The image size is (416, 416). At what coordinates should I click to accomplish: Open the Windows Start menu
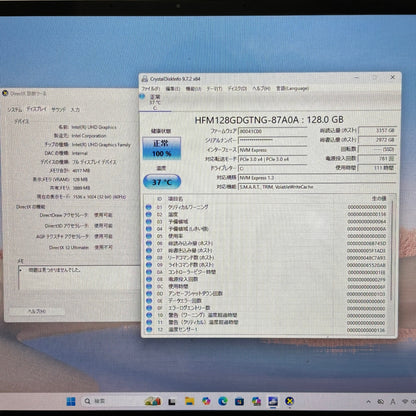71,401
